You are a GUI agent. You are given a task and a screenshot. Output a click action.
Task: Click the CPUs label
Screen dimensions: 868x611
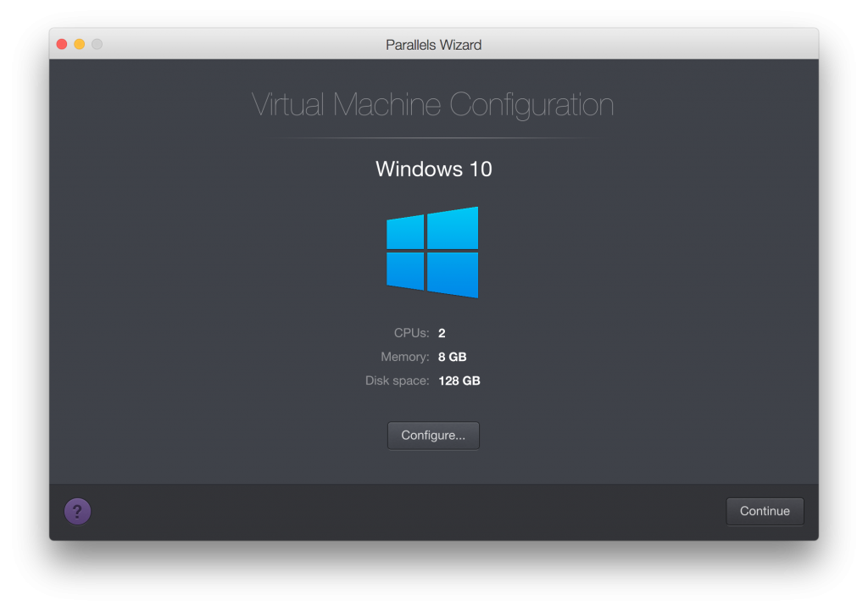coord(411,333)
